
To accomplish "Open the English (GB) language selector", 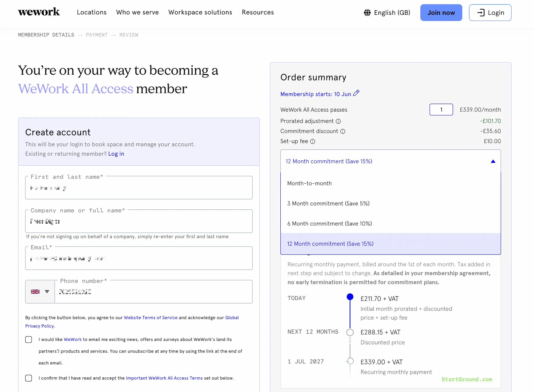I will pyautogui.click(x=387, y=13).
